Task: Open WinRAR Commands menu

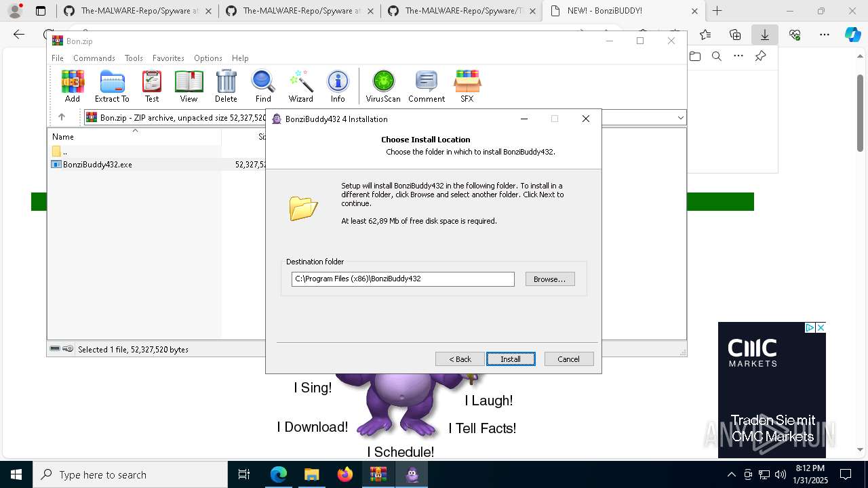Action: tap(94, 58)
